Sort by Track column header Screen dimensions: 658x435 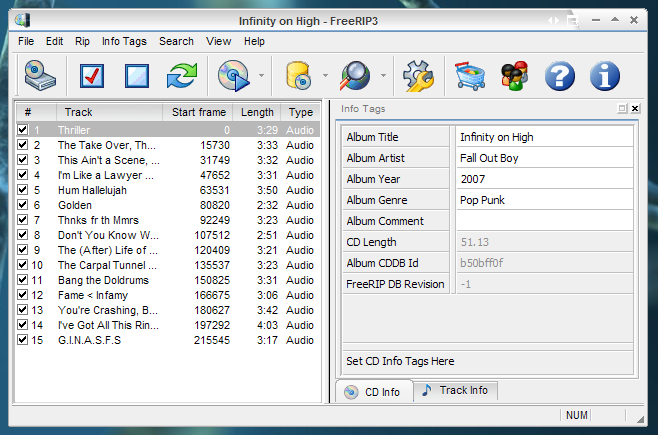coord(109,112)
